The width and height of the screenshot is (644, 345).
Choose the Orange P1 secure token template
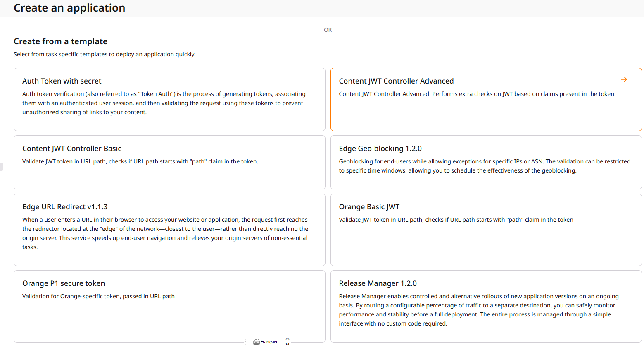click(x=169, y=306)
